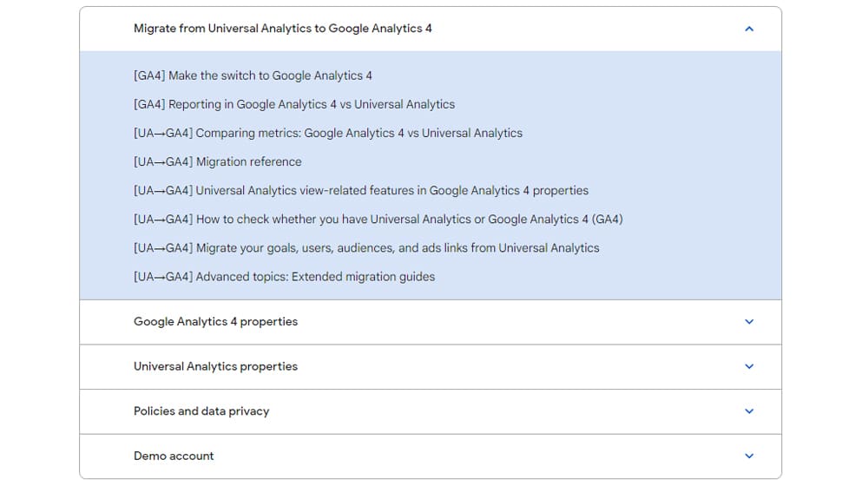Click the down chevron for Policies and data privacy
The height and width of the screenshot is (486, 868).
pos(749,411)
